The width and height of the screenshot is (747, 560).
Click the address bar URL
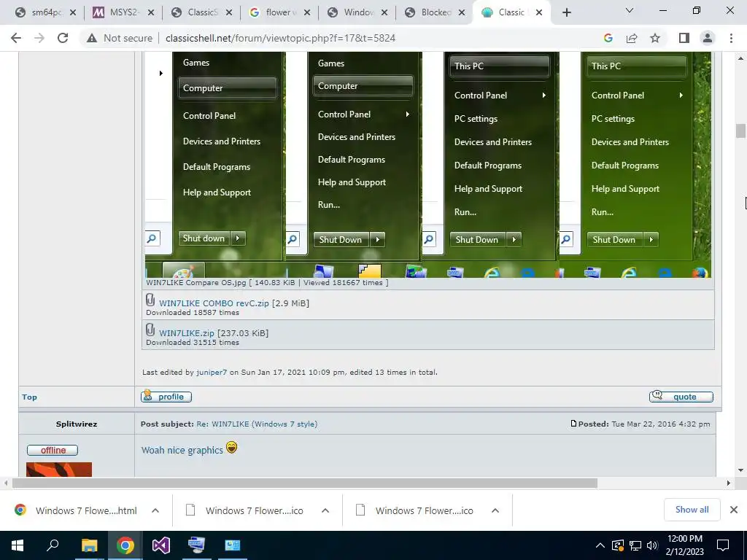280,38
